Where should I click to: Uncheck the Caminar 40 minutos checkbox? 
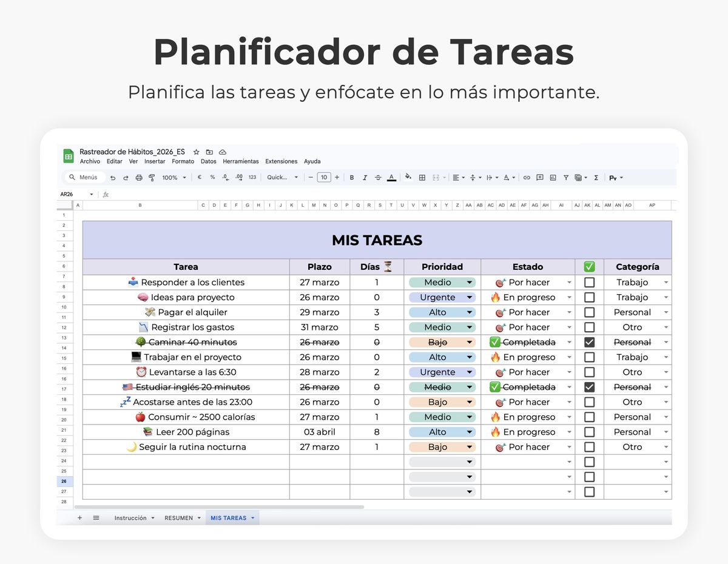tap(589, 342)
